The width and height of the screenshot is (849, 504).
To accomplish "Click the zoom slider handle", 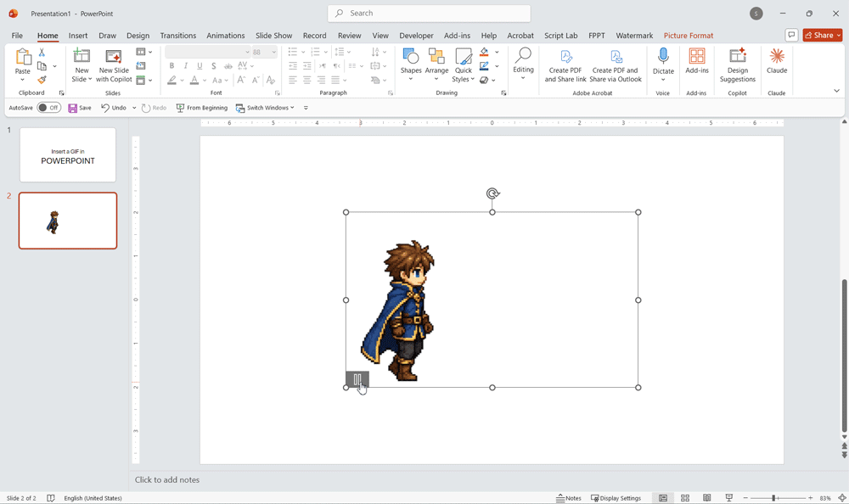I will [x=773, y=498].
